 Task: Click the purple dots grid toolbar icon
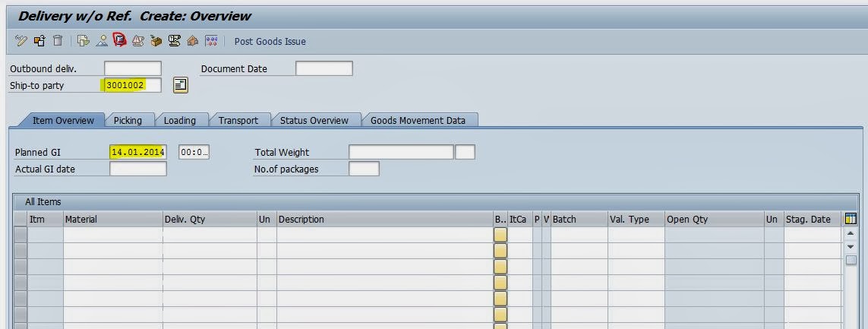point(211,40)
